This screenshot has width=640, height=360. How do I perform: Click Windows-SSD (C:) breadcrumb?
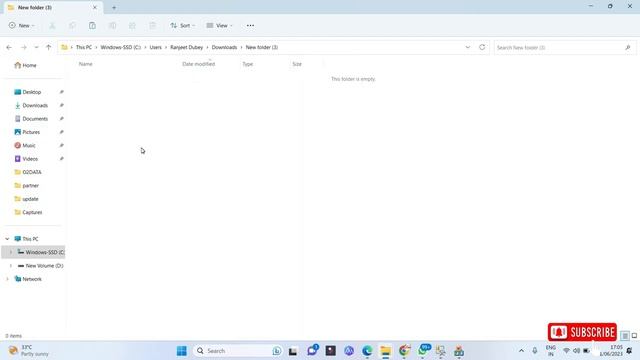pyautogui.click(x=120, y=47)
